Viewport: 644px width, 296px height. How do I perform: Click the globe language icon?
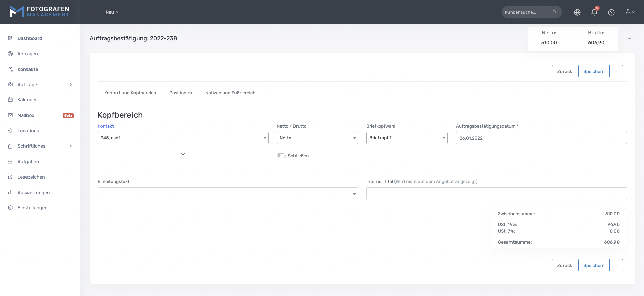(x=577, y=12)
